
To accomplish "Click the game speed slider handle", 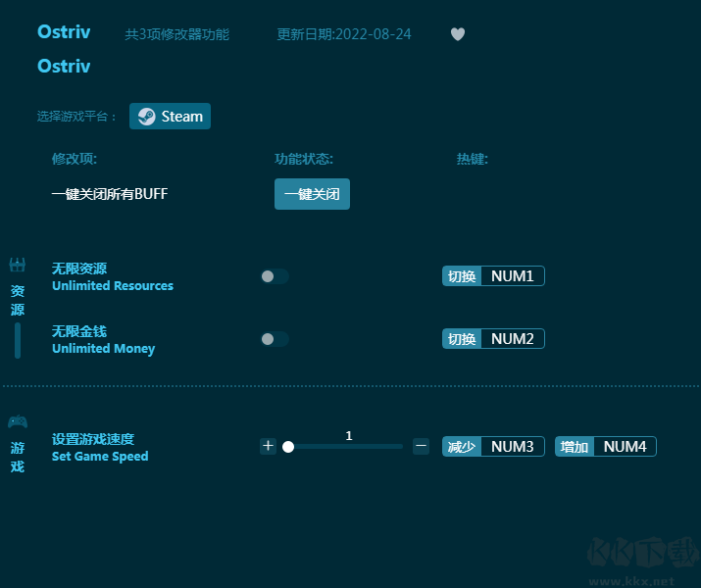I will point(288,446).
